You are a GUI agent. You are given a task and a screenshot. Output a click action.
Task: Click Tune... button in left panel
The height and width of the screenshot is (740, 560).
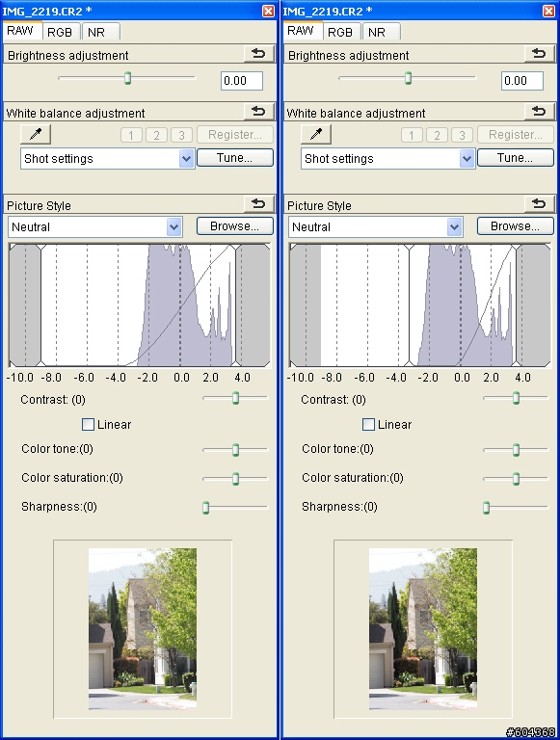234,158
